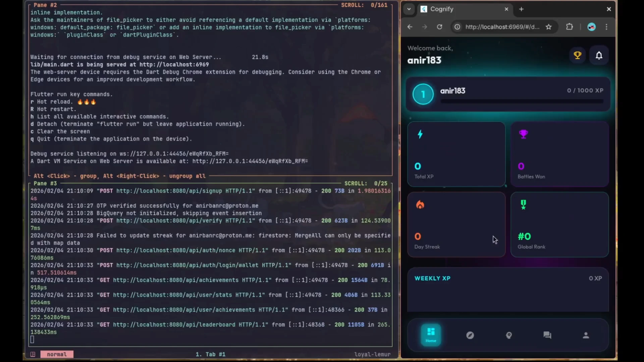Screen dimensions: 644x362
Task: Click the anir183 username in welcome header
Action: 424,60
